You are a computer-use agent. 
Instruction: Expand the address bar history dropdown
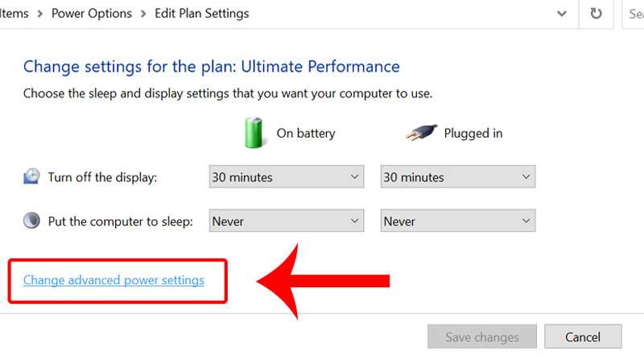click(561, 14)
